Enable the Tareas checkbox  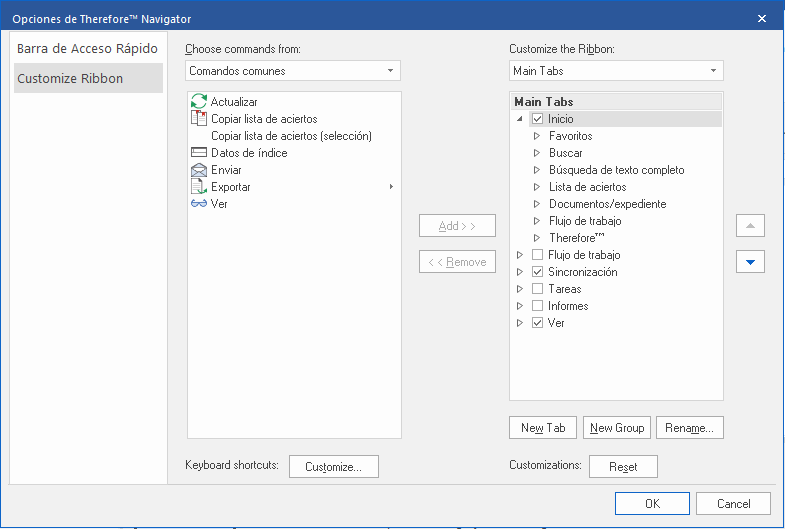[x=537, y=289]
